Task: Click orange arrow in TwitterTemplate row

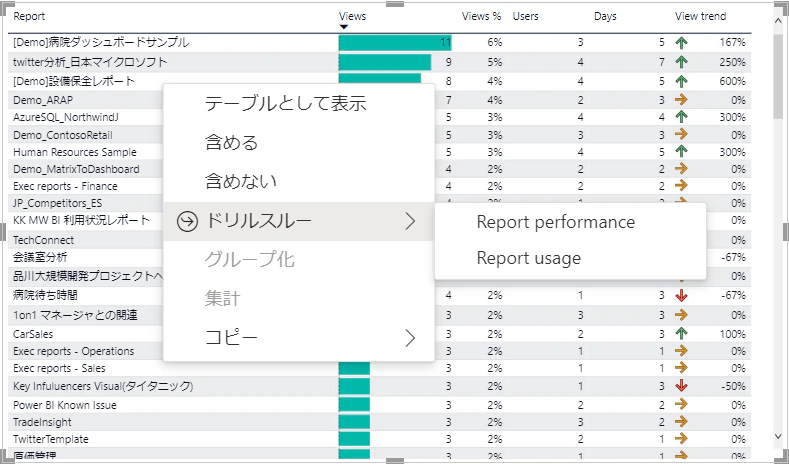Action: (x=681, y=439)
